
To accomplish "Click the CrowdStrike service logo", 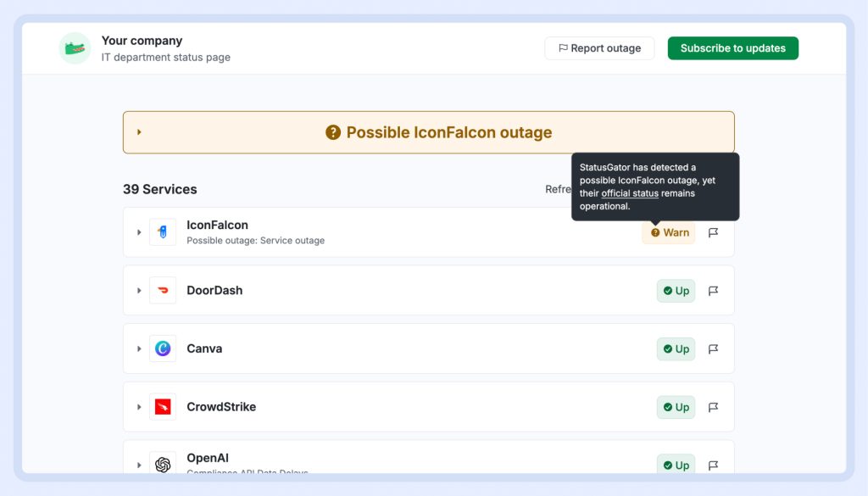I will point(163,407).
